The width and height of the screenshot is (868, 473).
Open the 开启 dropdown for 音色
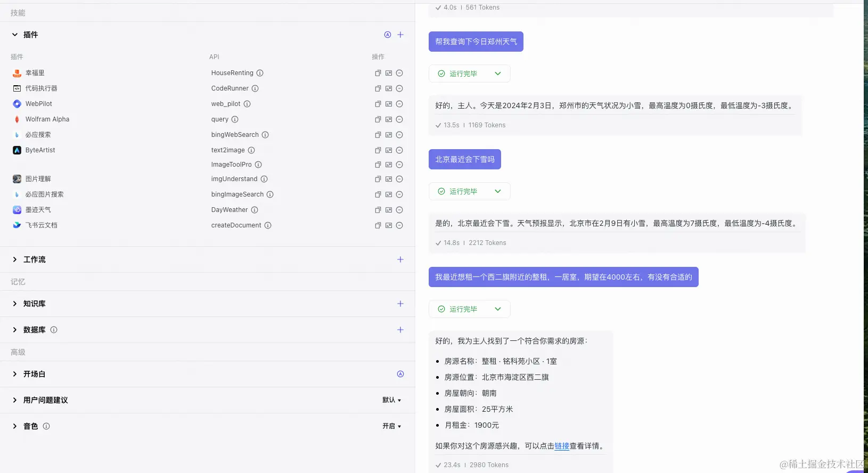(x=392, y=426)
